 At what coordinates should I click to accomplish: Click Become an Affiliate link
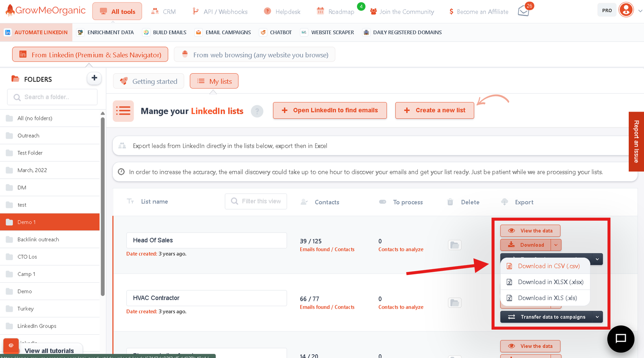coord(479,12)
